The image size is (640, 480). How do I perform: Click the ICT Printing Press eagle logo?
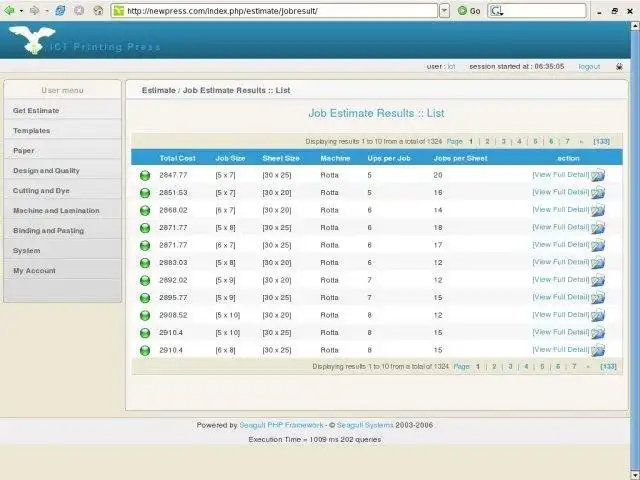coord(32,40)
